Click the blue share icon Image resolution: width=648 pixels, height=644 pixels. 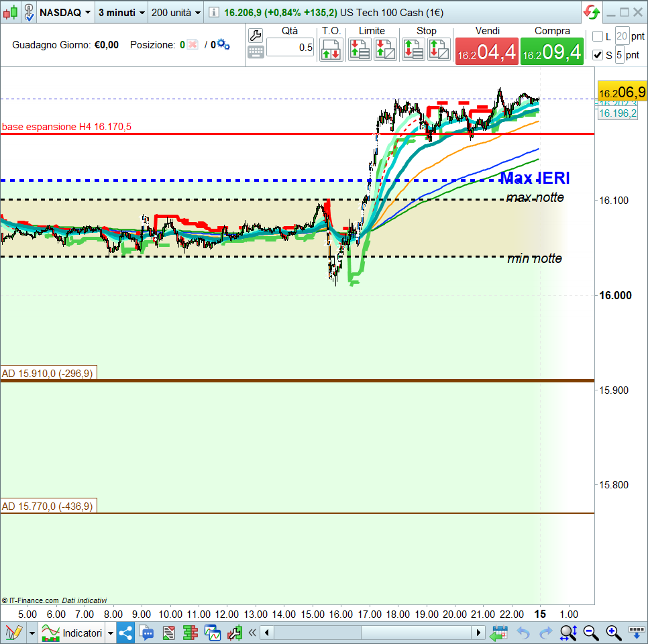point(125,633)
